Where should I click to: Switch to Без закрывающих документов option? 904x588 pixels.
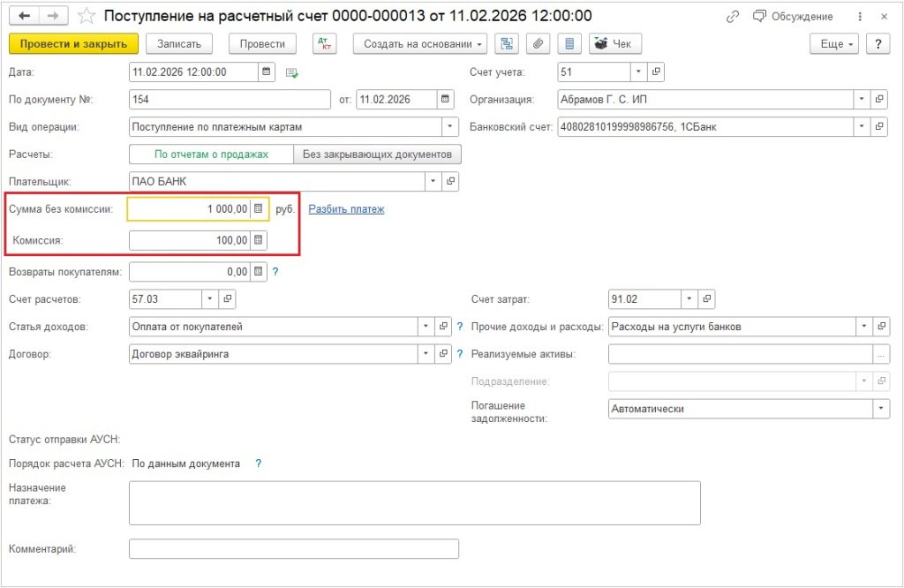point(377,155)
